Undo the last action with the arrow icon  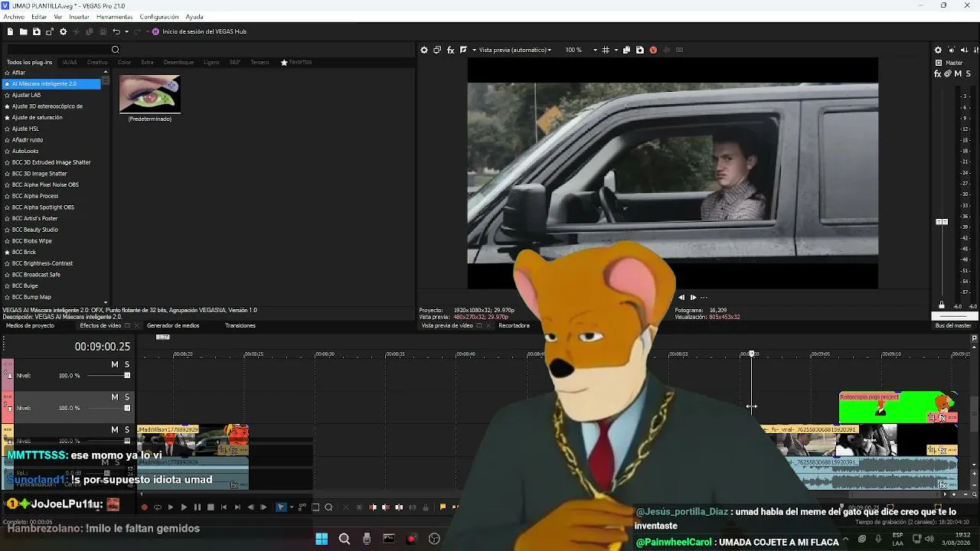[116, 31]
